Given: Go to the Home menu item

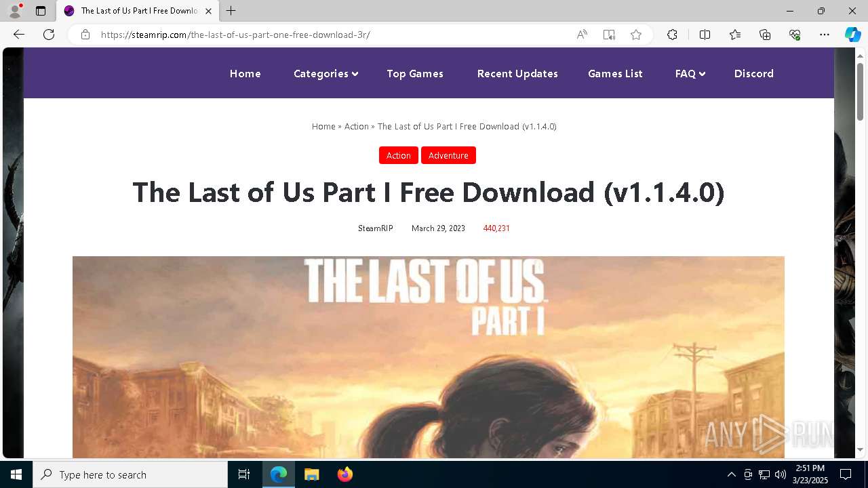Looking at the screenshot, I should tap(245, 74).
